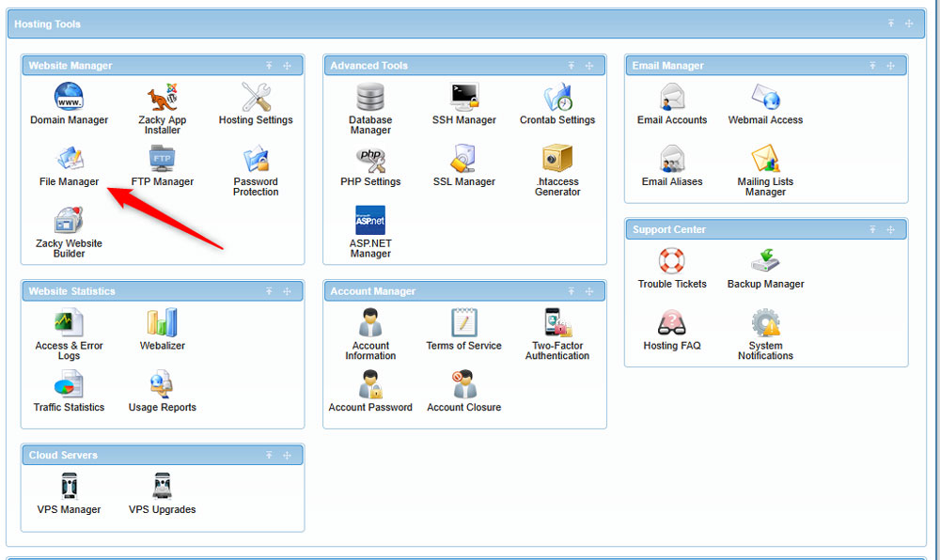
Task: Open the SSL Manager
Action: 463,165
